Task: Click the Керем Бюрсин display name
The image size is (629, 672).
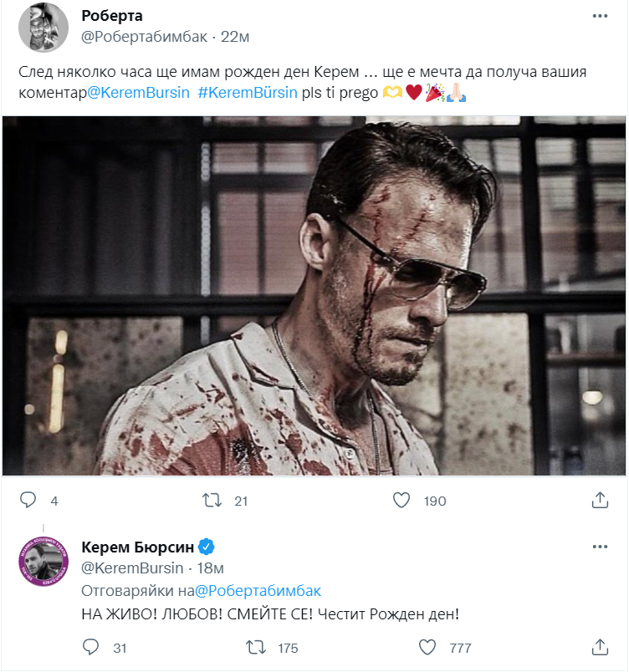Action: click(138, 547)
